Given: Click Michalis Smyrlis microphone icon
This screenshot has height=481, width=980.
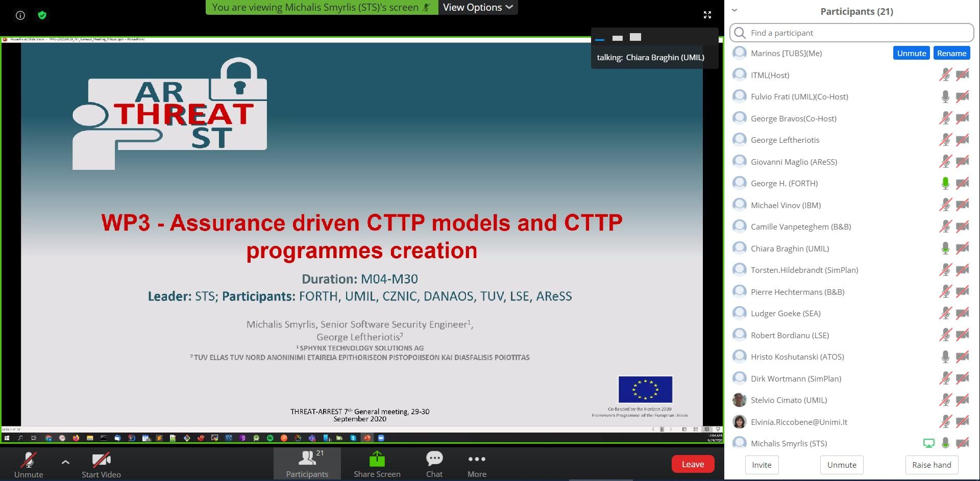Looking at the screenshot, I should (x=945, y=443).
